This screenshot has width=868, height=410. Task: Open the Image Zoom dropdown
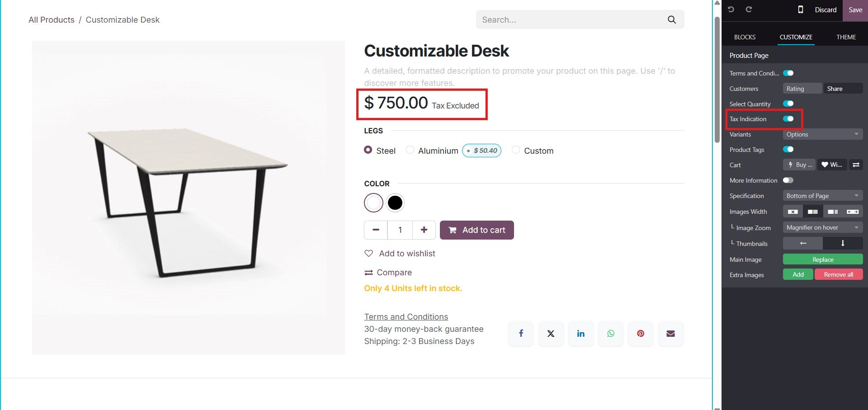click(822, 227)
